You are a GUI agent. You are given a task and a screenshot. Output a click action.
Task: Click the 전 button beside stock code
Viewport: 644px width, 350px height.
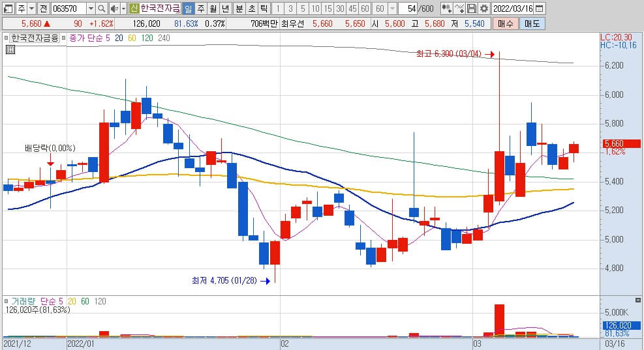pos(44,8)
